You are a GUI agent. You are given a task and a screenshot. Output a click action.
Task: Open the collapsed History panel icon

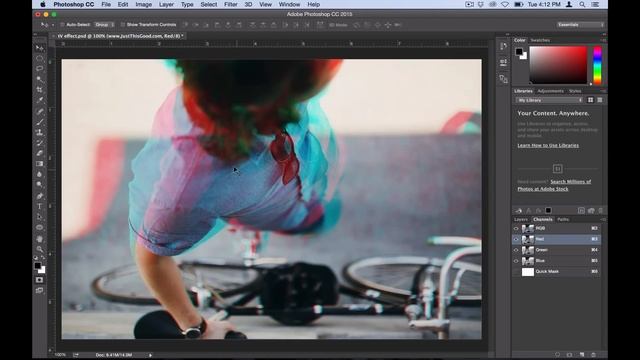[503, 47]
